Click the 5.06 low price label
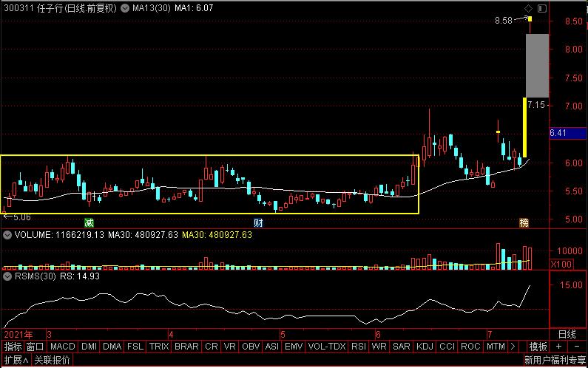Image resolution: width=588 pixels, height=368 pixels. click(x=21, y=217)
